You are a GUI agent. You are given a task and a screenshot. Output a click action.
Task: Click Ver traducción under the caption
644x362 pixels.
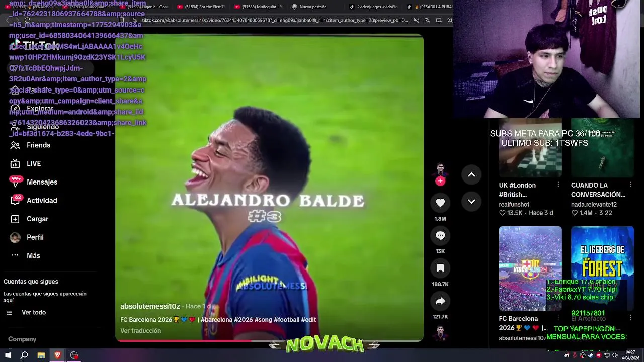140,331
